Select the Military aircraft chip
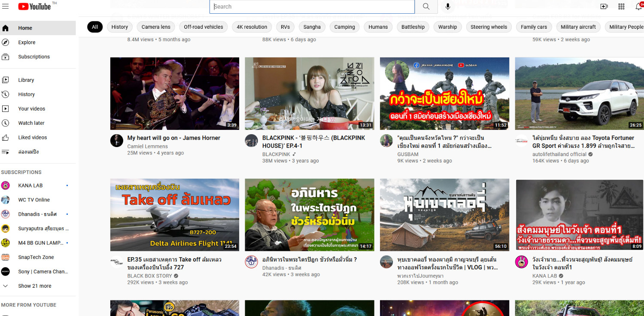Viewport: 644px width, 316px height. [x=578, y=27]
